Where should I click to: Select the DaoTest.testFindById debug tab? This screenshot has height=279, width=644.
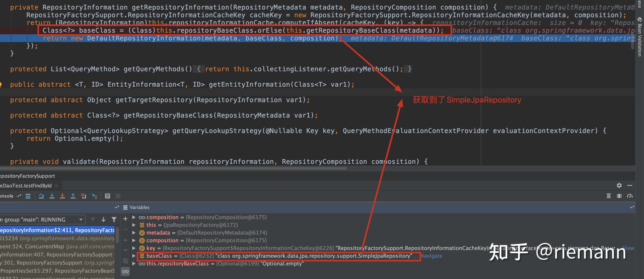pyautogui.click(x=26, y=186)
